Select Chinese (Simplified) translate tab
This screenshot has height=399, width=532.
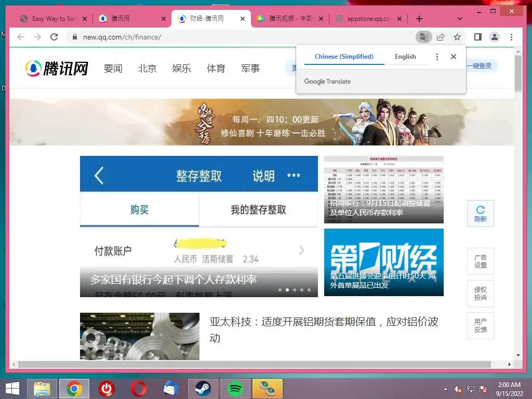tap(344, 57)
